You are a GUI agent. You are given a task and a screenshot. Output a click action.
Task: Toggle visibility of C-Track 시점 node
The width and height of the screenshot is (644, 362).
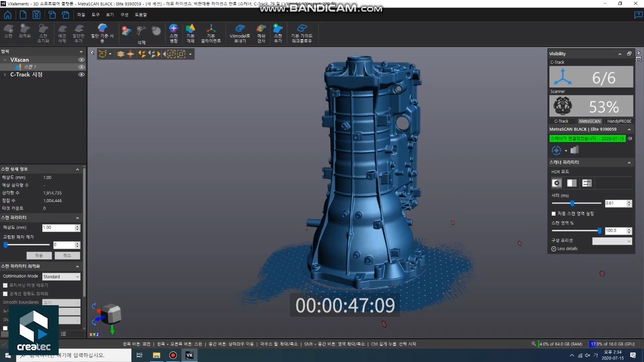coord(81,74)
